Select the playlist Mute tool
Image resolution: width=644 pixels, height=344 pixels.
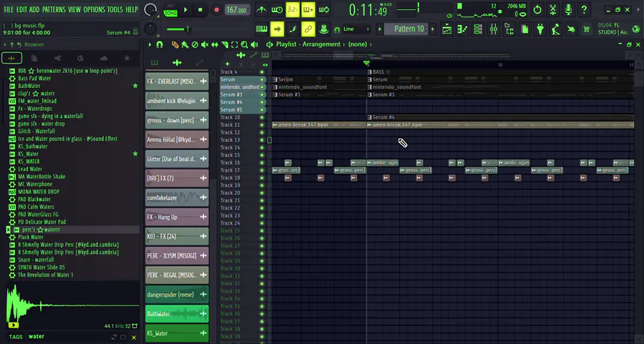205,45
